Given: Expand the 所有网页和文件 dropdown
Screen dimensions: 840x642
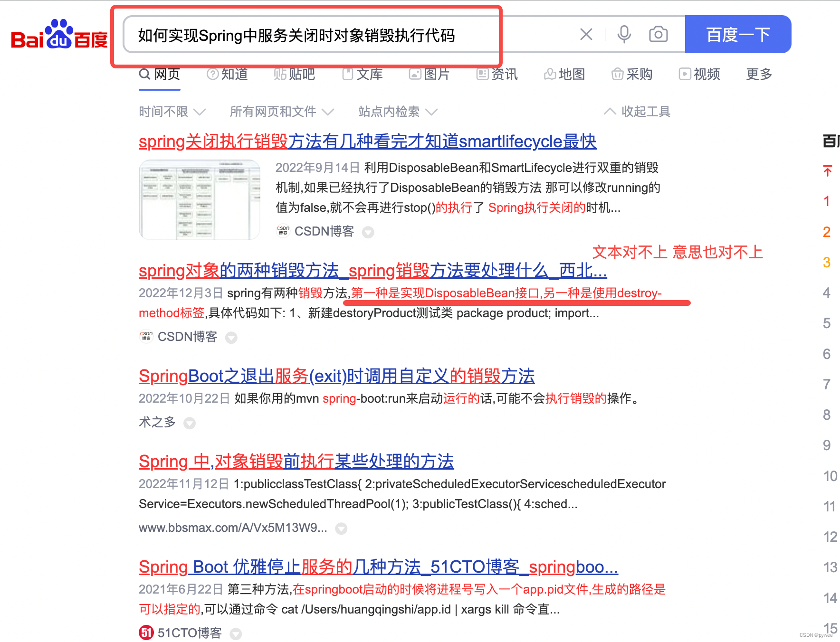Looking at the screenshot, I should click(282, 112).
